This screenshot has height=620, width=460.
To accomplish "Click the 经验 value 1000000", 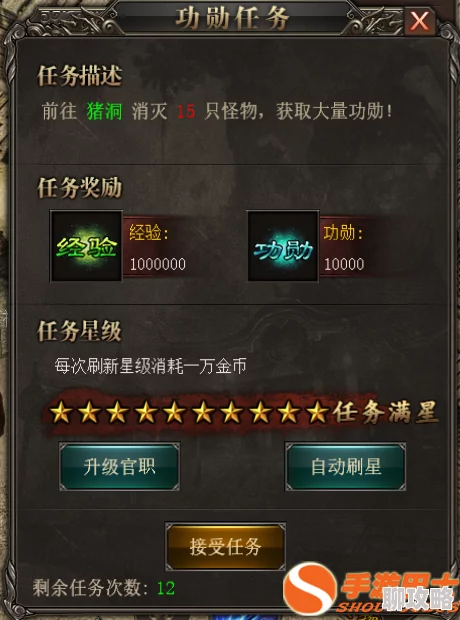I will 158,264.
